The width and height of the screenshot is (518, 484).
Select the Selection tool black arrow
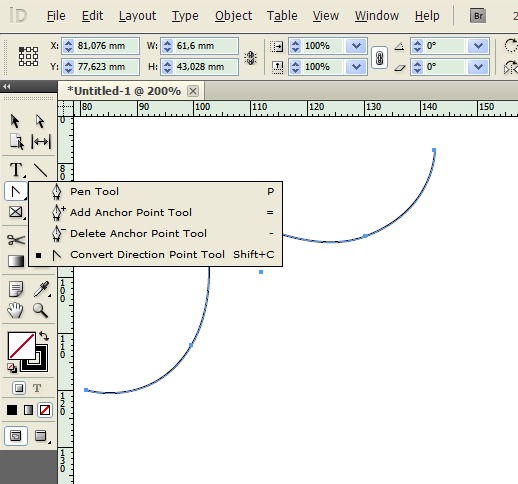15,121
